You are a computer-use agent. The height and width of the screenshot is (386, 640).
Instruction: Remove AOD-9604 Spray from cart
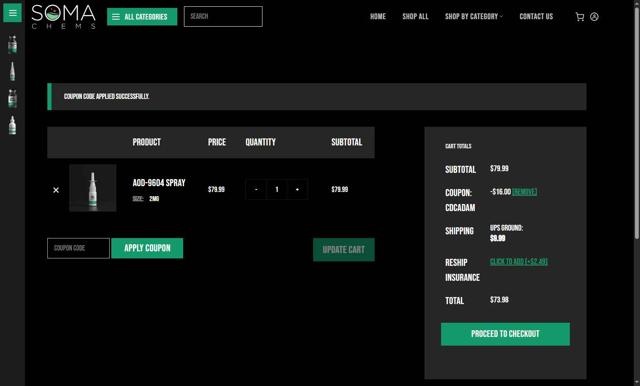(56, 190)
